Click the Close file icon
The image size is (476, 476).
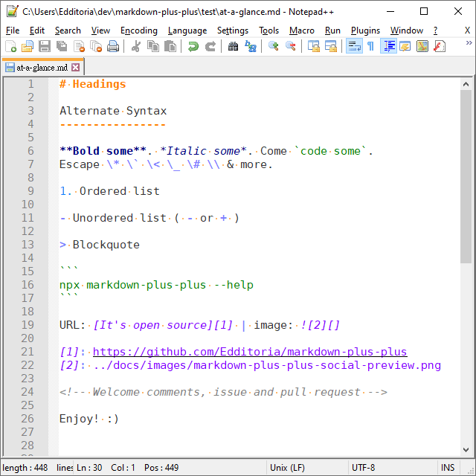coord(80,46)
